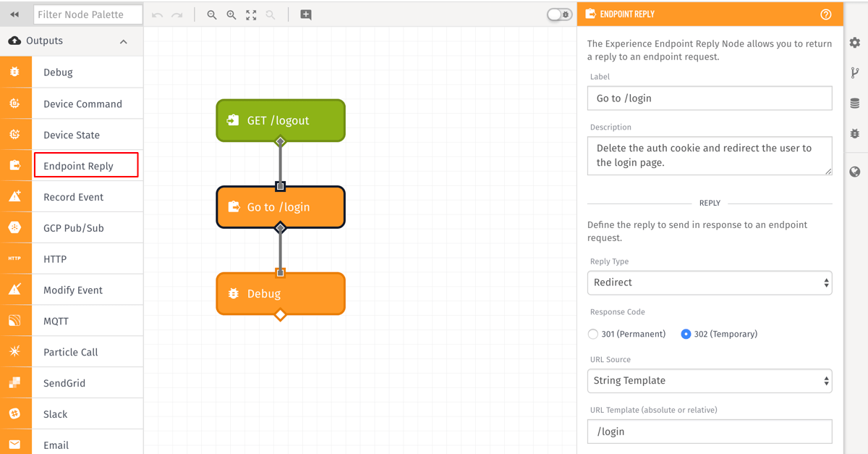This screenshot has height=454, width=868.
Task: Open the storage database icon on right rail
Action: (855, 104)
